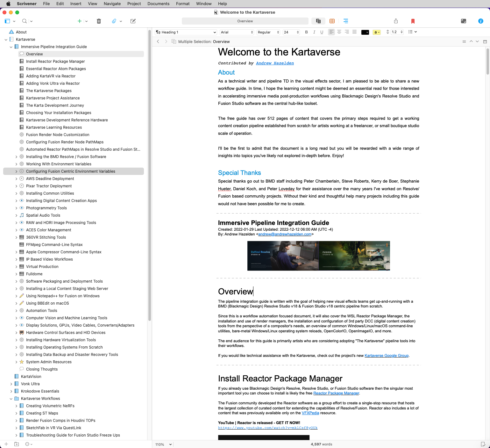Set text alignment to center
The image size is (490, 448).
coord(339,32)
